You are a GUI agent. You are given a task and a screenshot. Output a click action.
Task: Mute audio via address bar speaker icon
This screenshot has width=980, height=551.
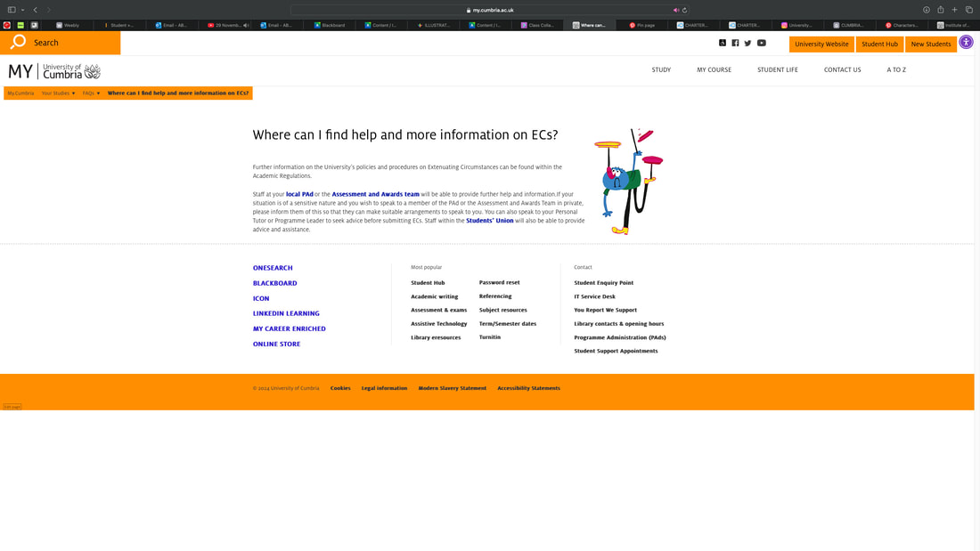click(x=675, y=10)
